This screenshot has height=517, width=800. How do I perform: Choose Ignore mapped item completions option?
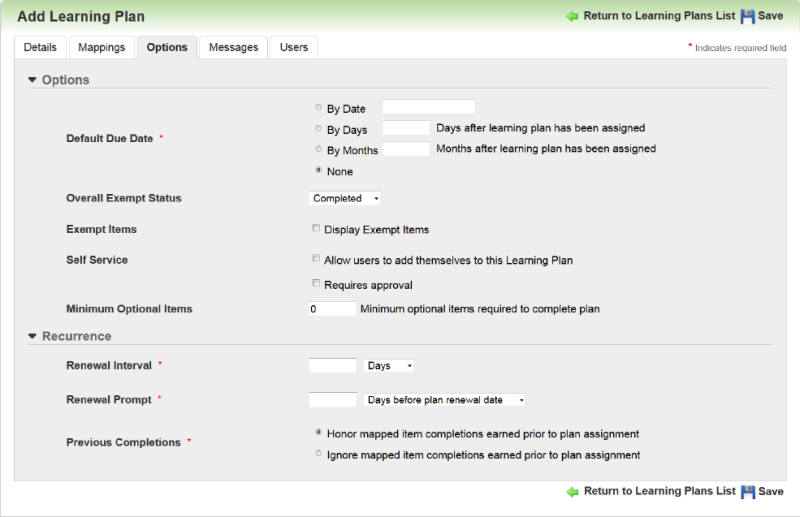318,453
